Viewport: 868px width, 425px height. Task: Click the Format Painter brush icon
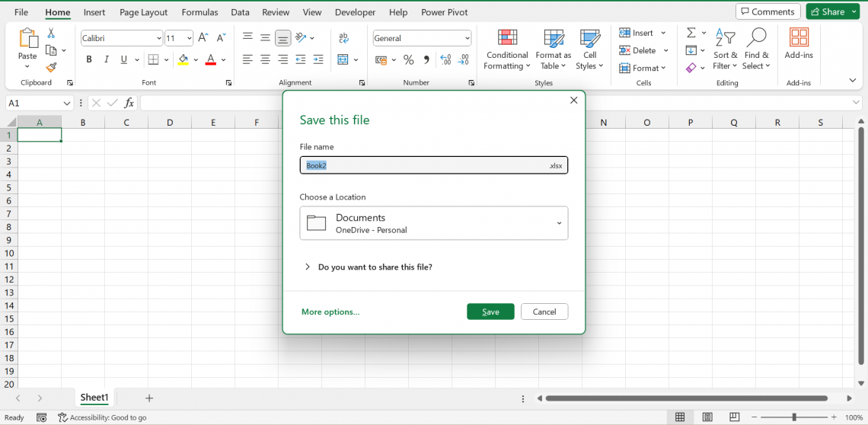51,67
